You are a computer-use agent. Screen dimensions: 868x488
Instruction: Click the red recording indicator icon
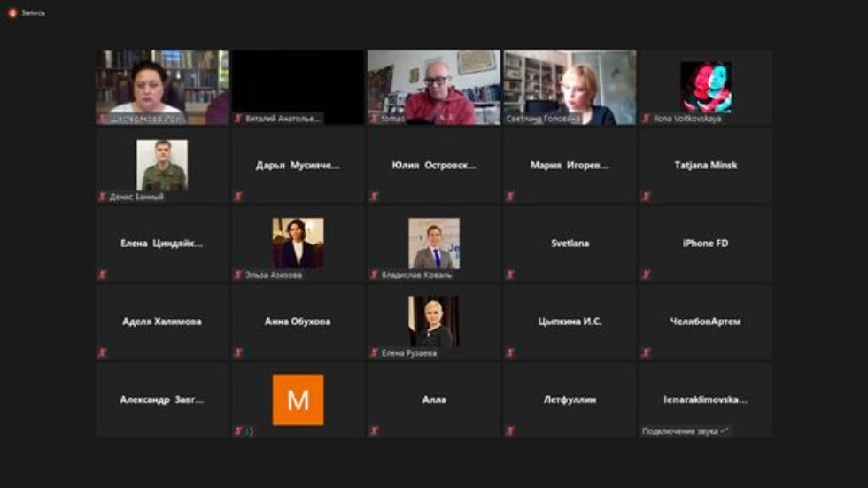click(12, 12)
